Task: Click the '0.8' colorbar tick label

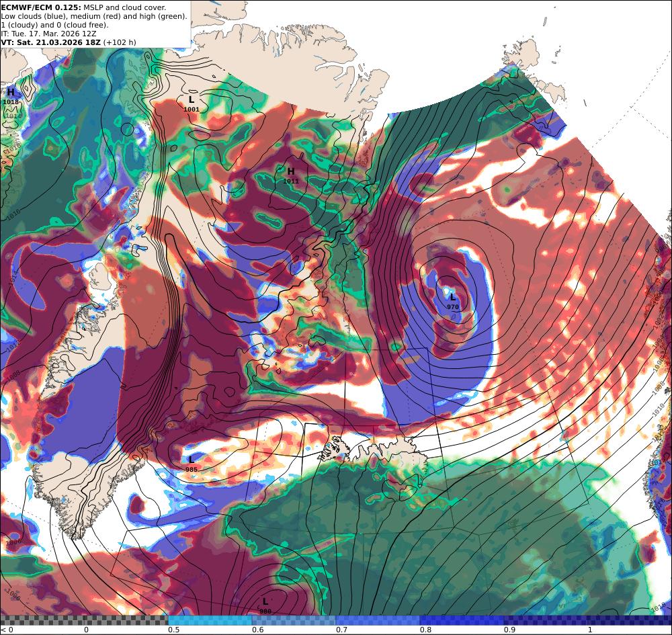Action: (x=425, y=630)
